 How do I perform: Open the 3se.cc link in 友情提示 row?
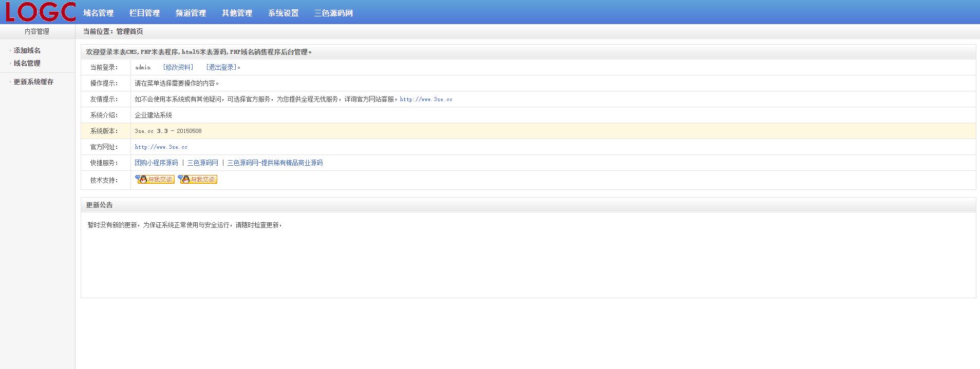coord(426,99)
